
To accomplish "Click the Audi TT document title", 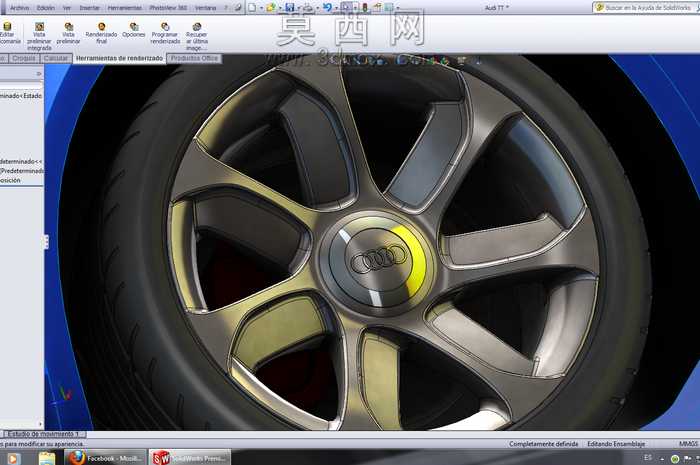I will [x=496, y=8].
